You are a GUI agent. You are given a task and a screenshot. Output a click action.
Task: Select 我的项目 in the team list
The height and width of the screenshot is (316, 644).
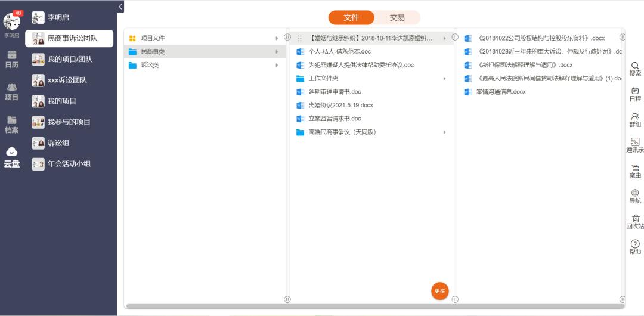tap(69, 101)
